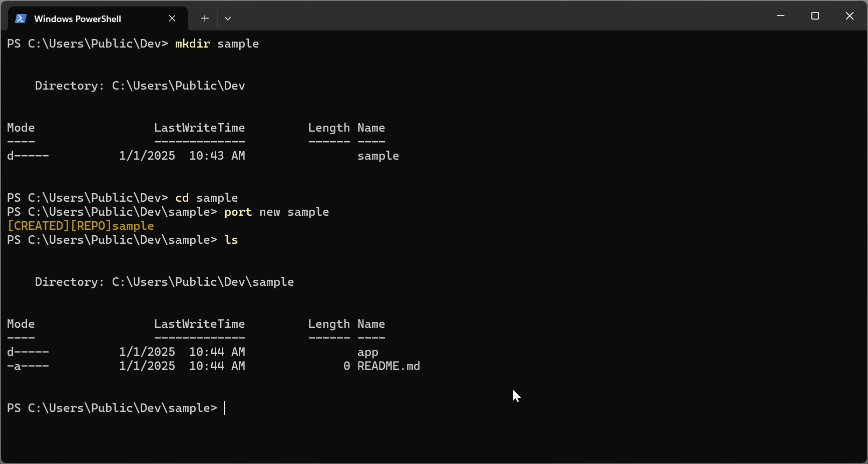Close the terminal window

849,16
